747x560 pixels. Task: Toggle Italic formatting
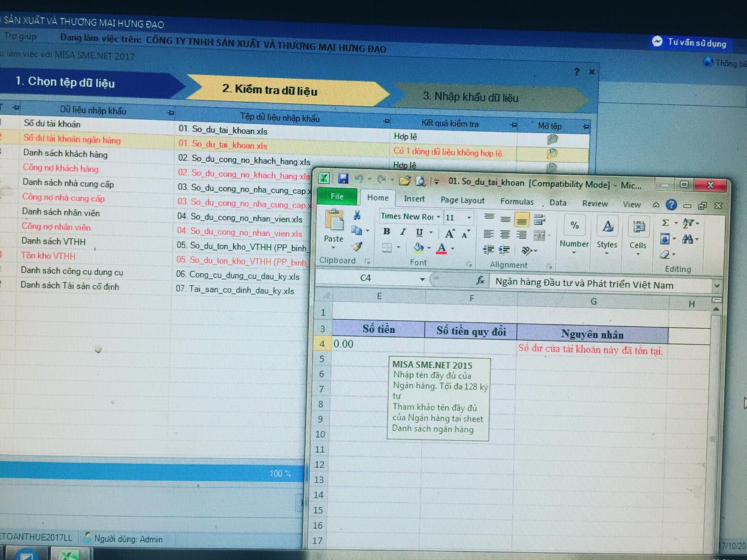403,232
